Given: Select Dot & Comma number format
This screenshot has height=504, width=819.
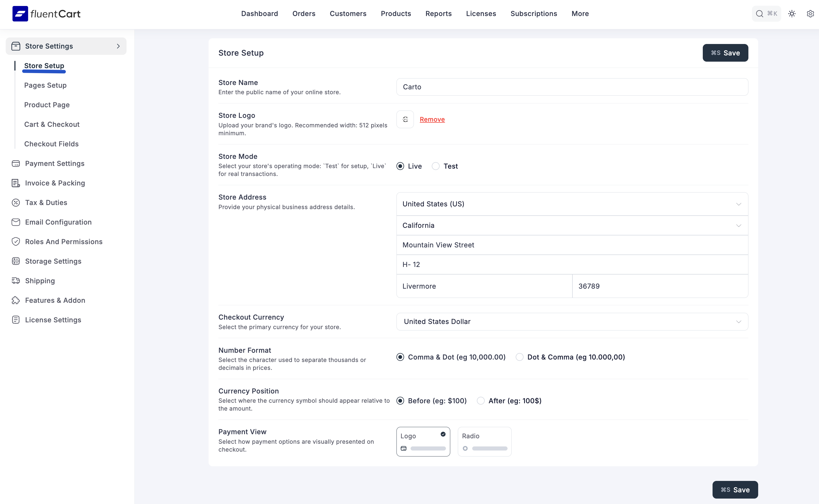Looking at the screenshot, I should (520, 357).
